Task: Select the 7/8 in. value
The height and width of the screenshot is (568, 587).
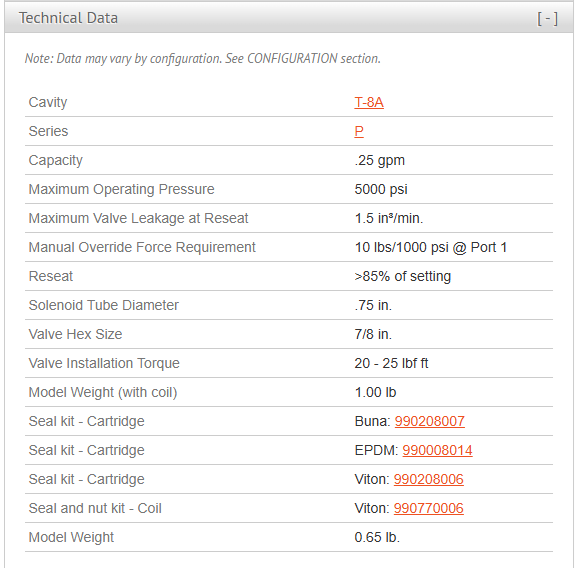Action: pos(373,334)
